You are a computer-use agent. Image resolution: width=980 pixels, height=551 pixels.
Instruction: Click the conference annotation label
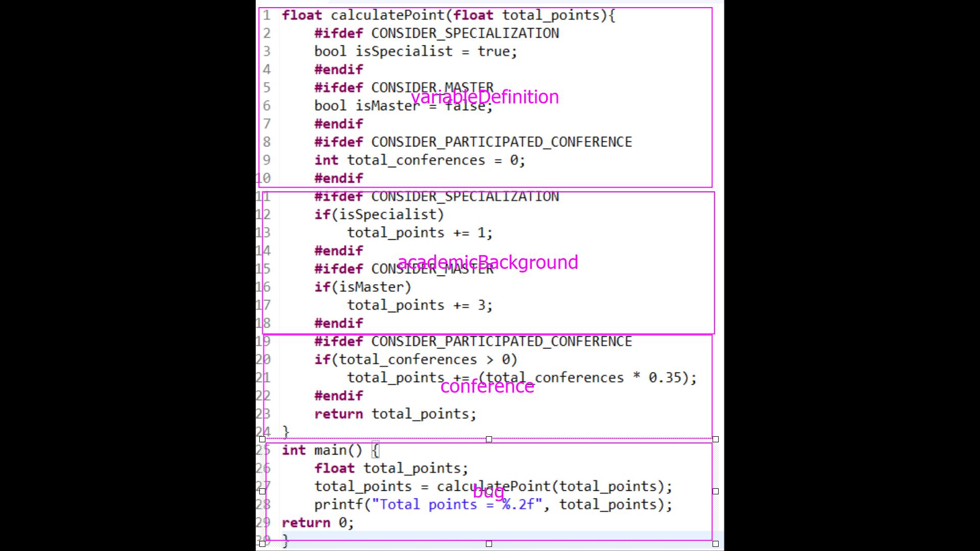tap(487, 386)
